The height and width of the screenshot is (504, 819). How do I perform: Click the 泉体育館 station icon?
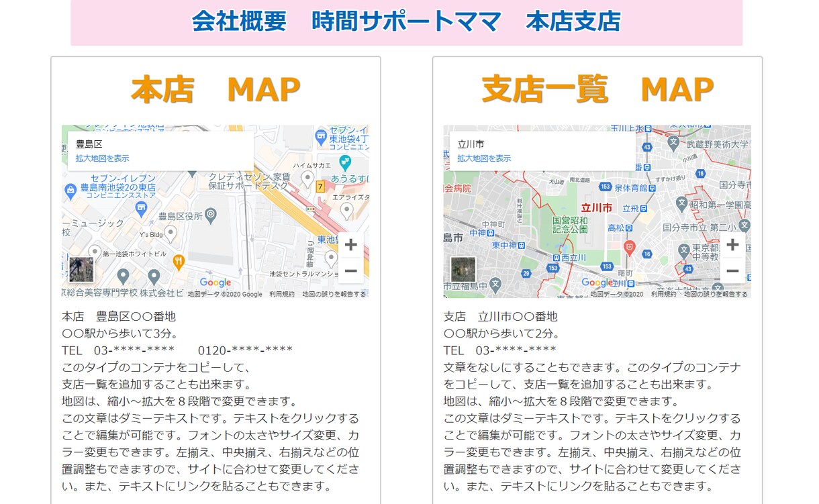(x=651, y=188)
